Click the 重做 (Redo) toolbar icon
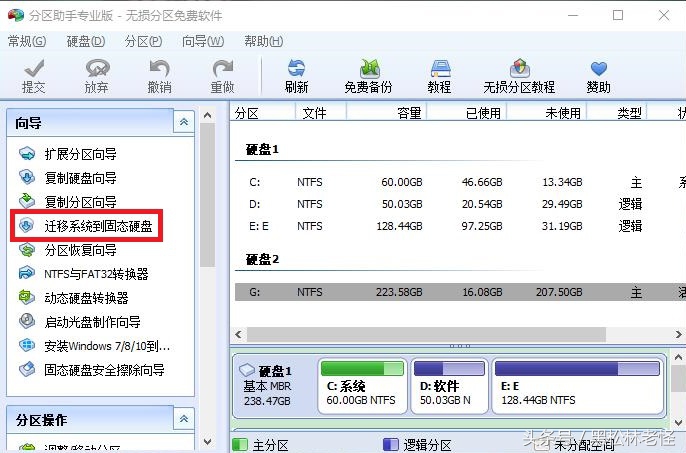686x453 pixels. [222, 77]
